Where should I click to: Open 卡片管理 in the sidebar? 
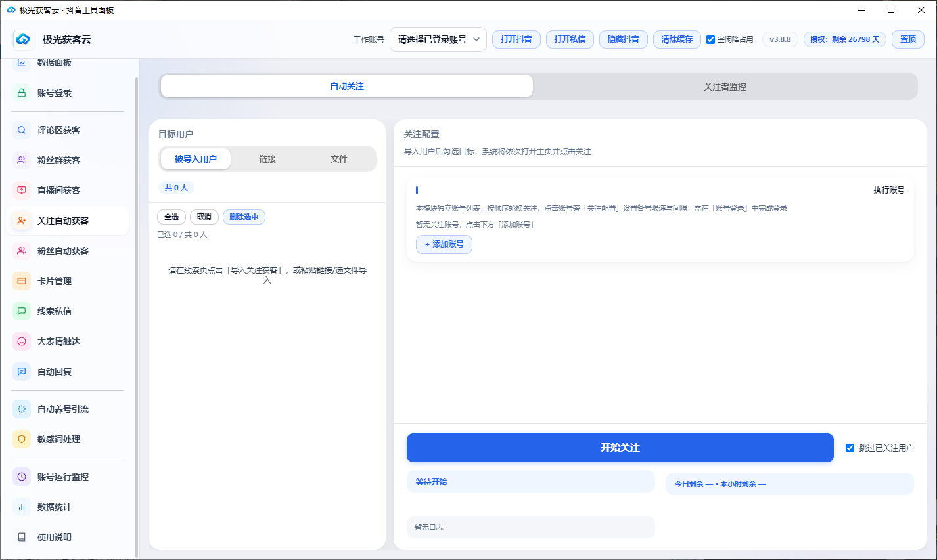(67, 281)
